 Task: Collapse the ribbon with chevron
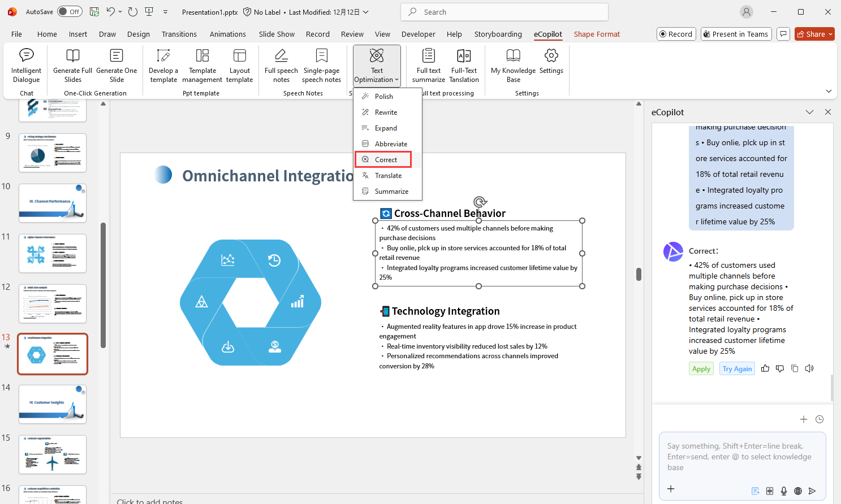click(829, 91)
